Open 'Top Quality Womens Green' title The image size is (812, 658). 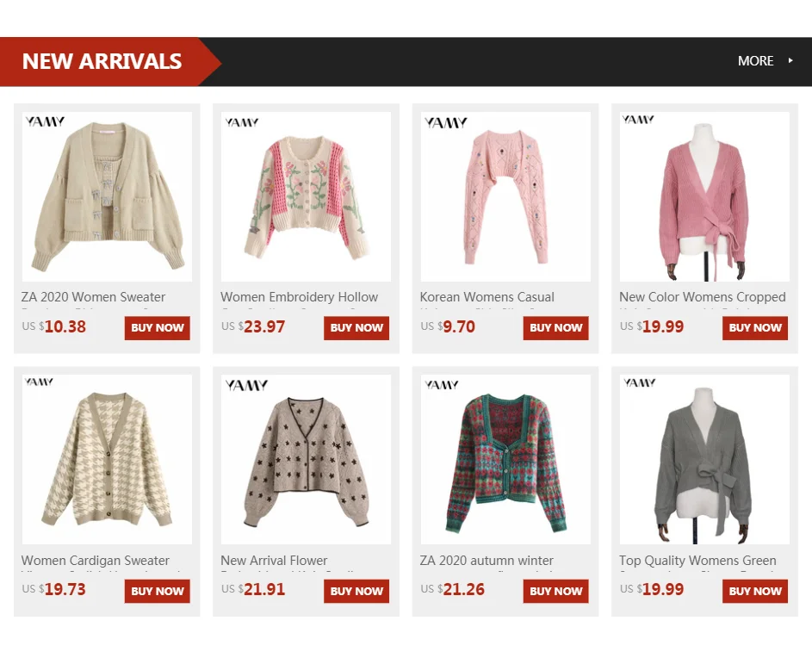click(x=697, y=561)
